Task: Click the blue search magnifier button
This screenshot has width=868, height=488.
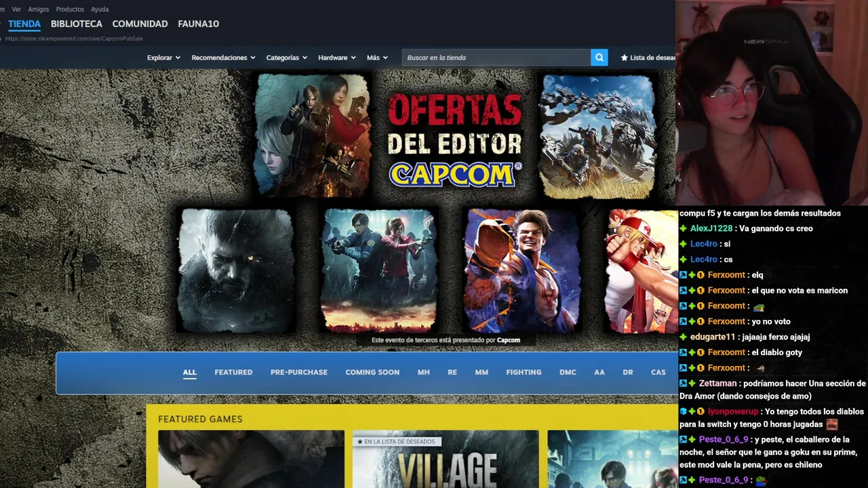Action: pyautogui.click(x=599, y=58)
